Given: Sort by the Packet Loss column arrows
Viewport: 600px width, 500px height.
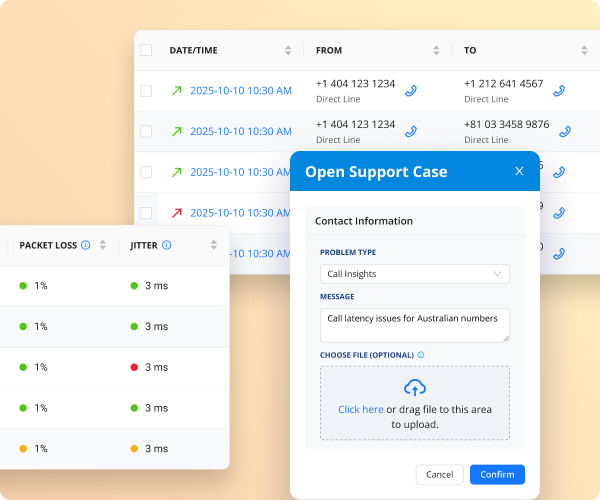Looking at the screenshot, I should tap(102, 245).
